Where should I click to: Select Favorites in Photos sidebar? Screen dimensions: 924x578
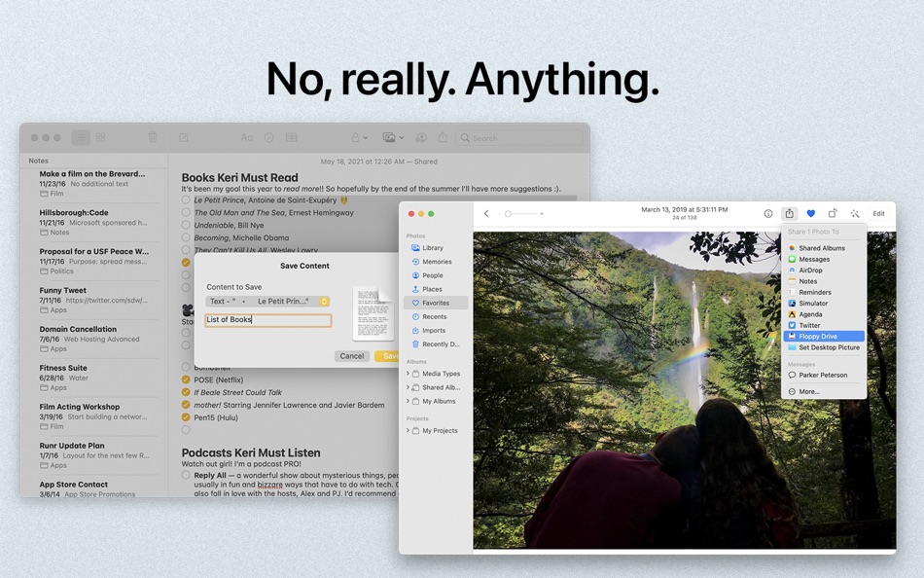pyautogui.click(x=436, y=303)
